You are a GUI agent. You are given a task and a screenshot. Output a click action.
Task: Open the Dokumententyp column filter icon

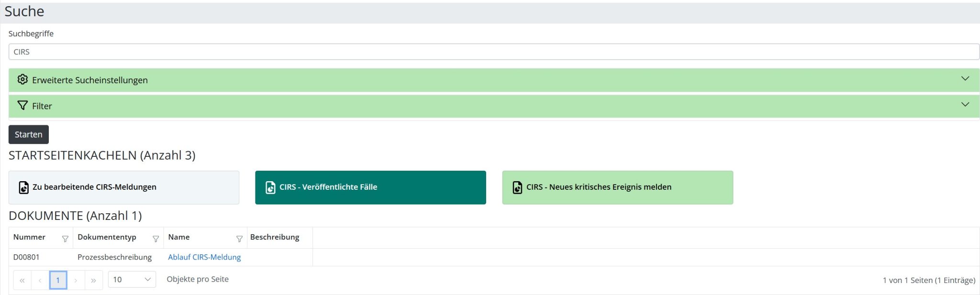coord(156,239)
